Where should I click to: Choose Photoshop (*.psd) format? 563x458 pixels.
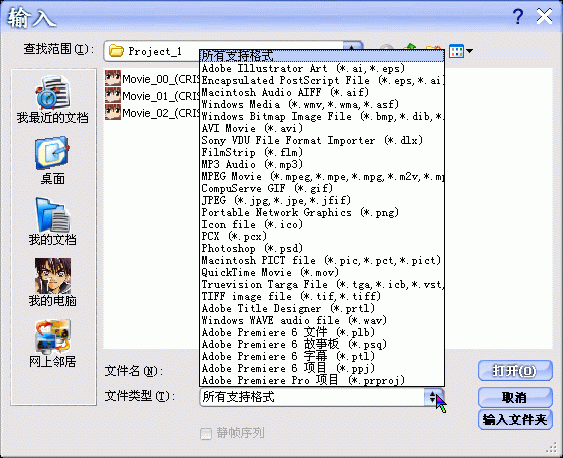click(x=322, y=248)
